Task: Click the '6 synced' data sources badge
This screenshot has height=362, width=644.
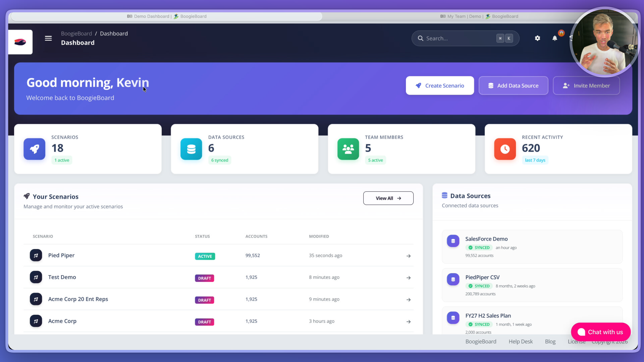Action: tap(220, 160)
